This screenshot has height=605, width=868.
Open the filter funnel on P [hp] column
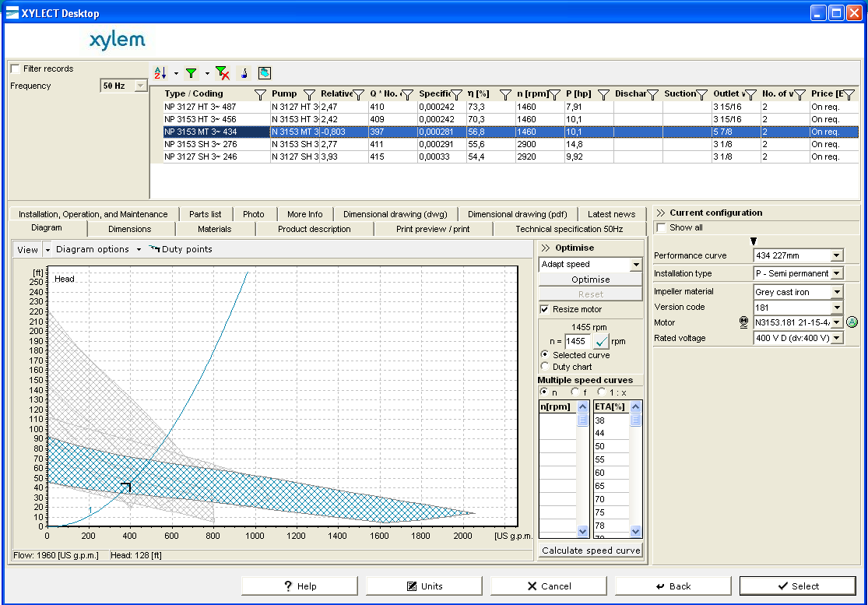tap(603, 95)
